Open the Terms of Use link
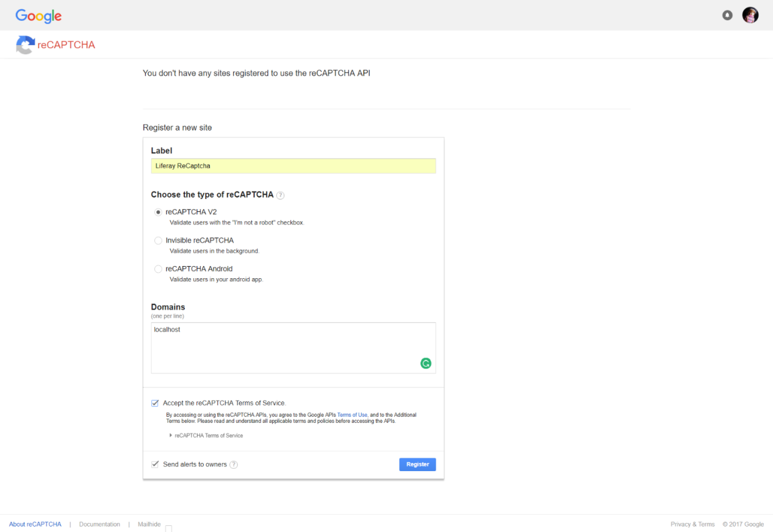 (352, 415)
